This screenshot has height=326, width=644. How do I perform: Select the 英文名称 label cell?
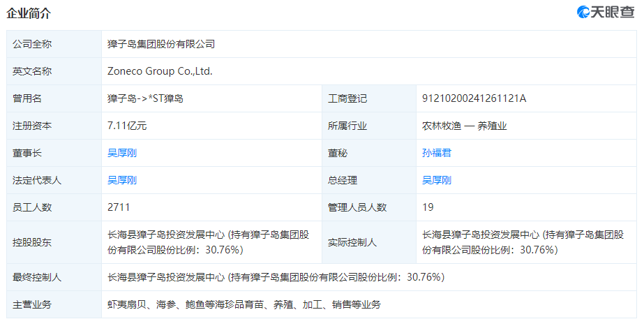point(54,71)
